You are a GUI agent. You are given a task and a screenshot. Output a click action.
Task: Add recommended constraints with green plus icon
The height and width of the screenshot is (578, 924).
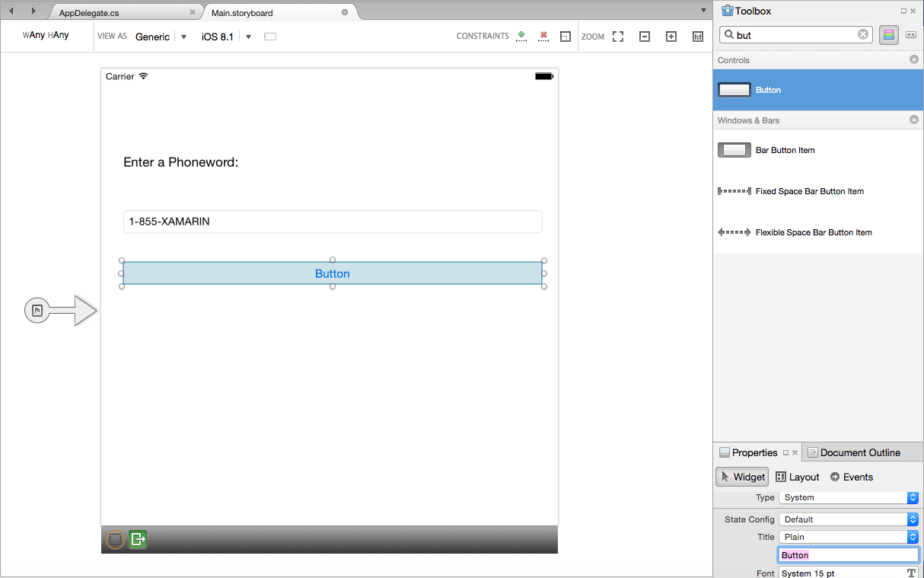tap(521, 36)
